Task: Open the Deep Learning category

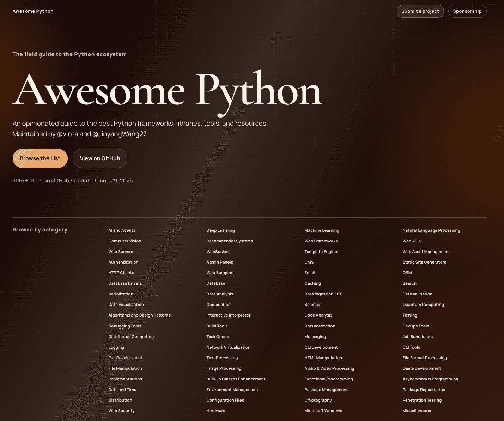Action: pos(220,230)
